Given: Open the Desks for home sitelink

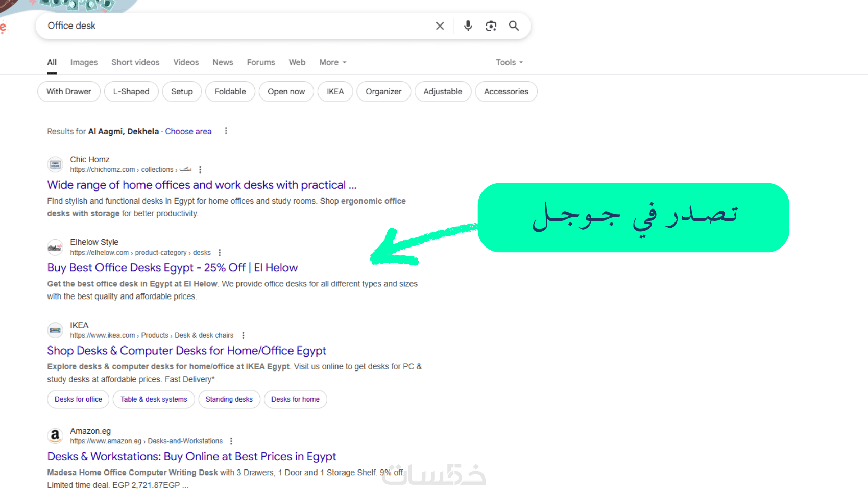Looking at the screenshot, I should pos(295,399).
